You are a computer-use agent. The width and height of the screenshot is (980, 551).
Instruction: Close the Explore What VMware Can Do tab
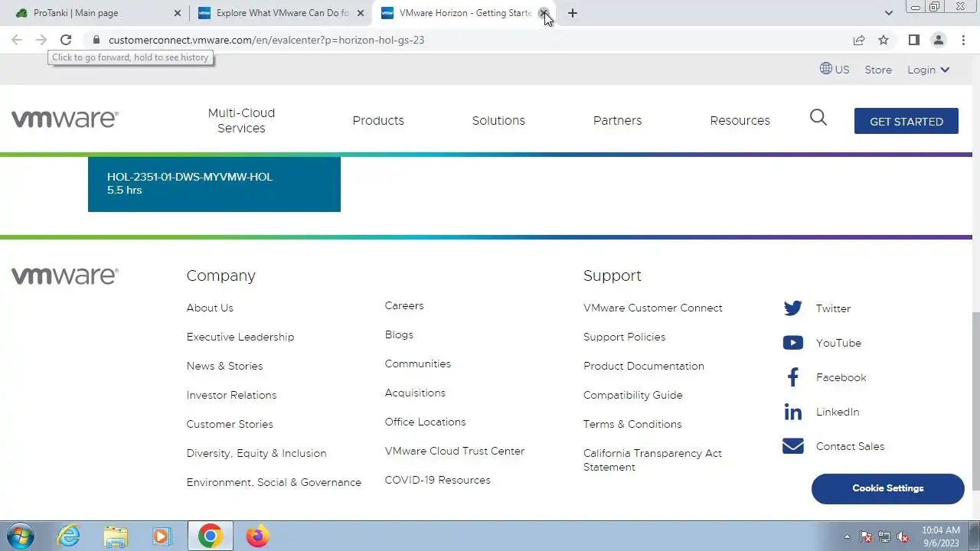[361, 13]
